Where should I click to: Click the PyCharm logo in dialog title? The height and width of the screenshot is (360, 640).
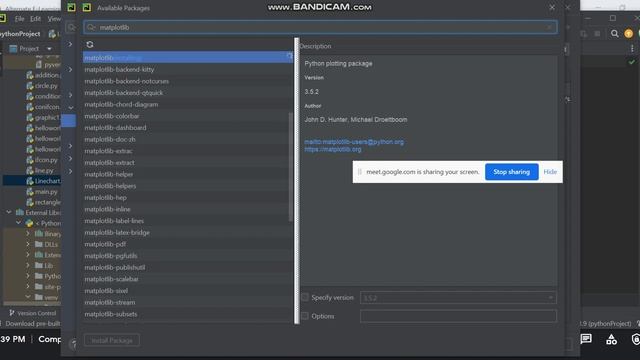87,7
